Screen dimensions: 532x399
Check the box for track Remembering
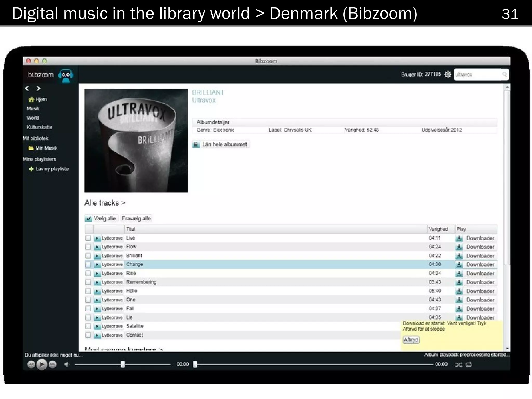point(88,282)
